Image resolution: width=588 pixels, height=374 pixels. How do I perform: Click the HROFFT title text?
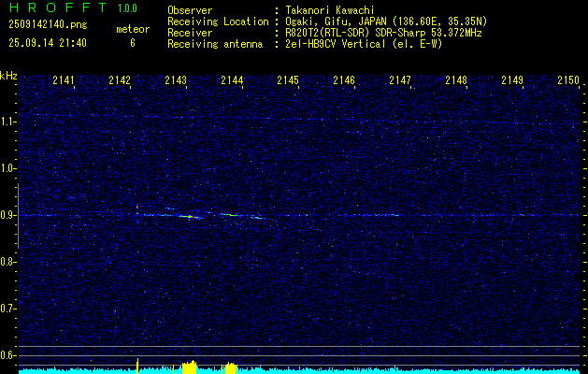coord(57,7)
